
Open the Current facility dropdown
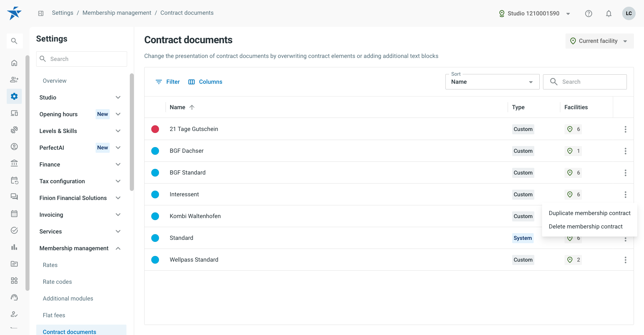(599, 41)
